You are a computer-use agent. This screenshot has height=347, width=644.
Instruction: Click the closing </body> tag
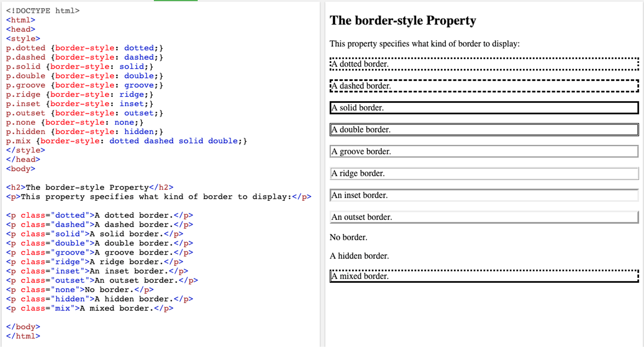tap(23, 327)
